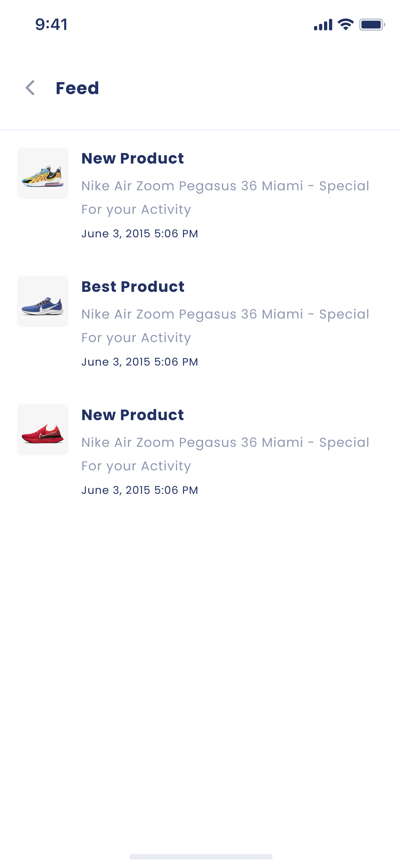The height and width of the screenshot is (868, 401).
Task: Tap the battery indicator icon
Action: click(372, 25)
